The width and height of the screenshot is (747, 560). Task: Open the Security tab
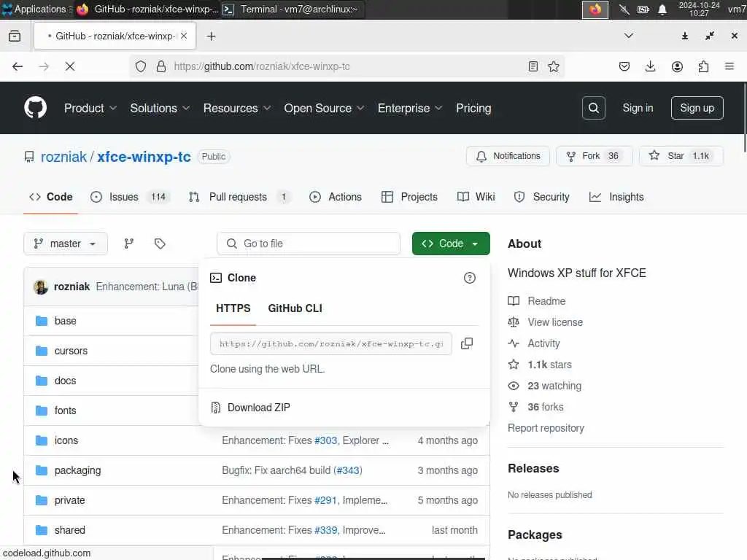[x=542, y=197]
